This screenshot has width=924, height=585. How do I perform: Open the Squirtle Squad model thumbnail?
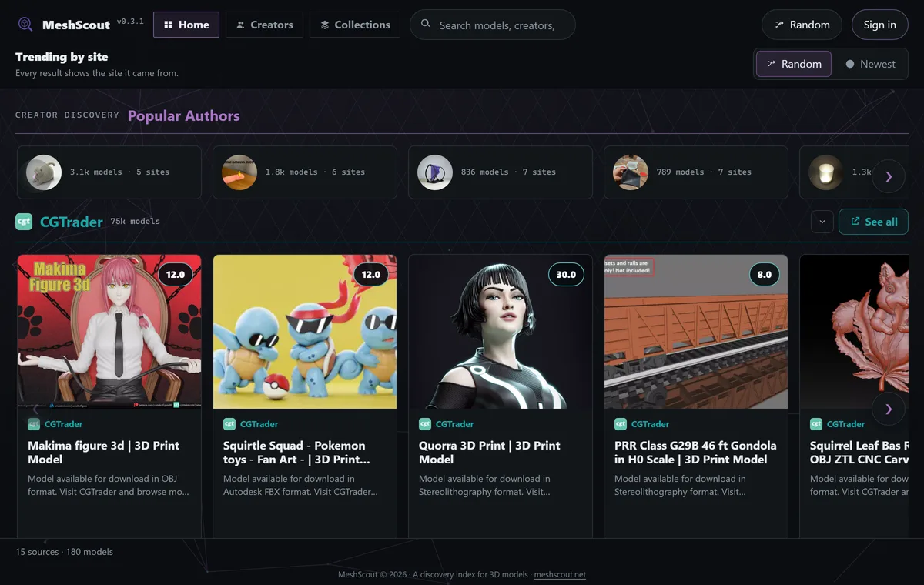[305, 332]
